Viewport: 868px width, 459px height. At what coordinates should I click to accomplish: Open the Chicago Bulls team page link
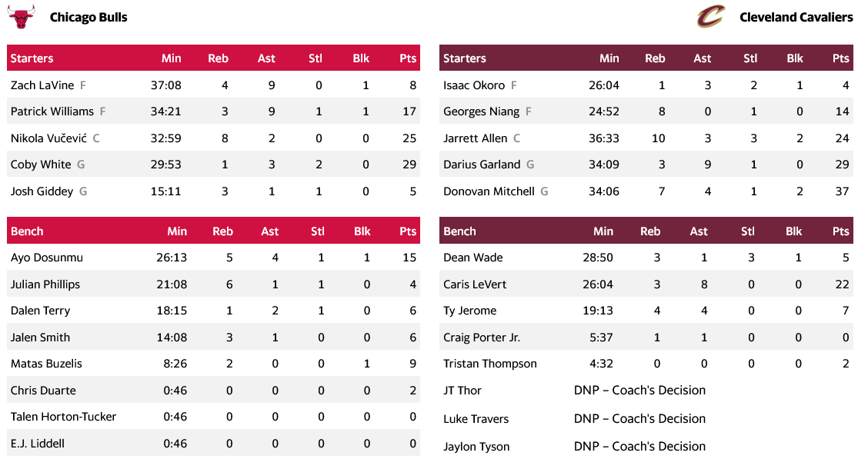(x=88, y=17)
